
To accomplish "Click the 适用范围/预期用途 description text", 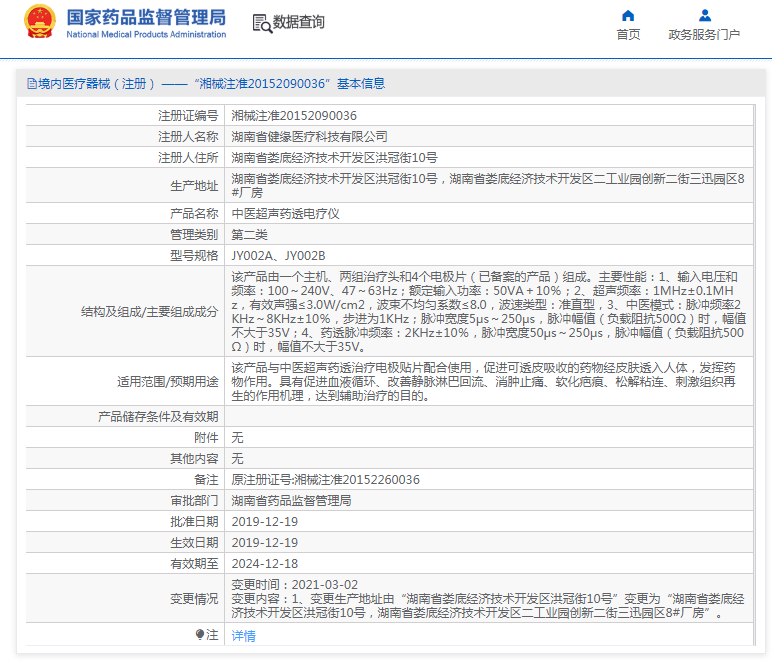I will 483,381.
